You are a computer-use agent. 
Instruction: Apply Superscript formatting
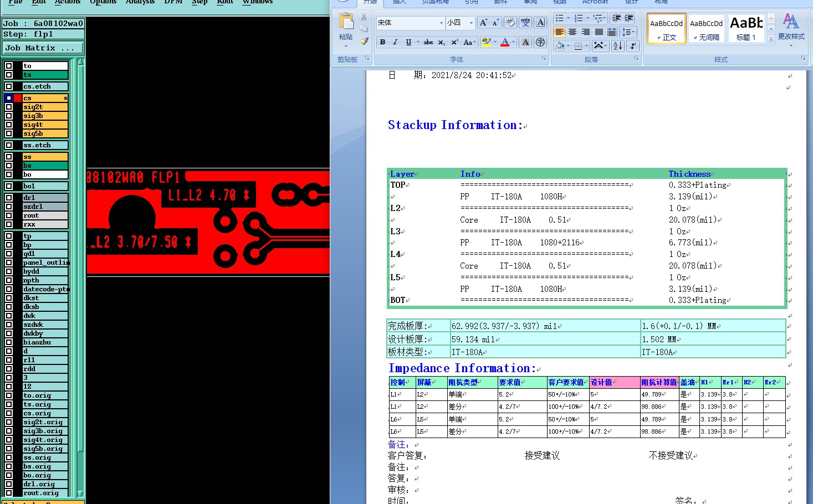click(454, 42)
